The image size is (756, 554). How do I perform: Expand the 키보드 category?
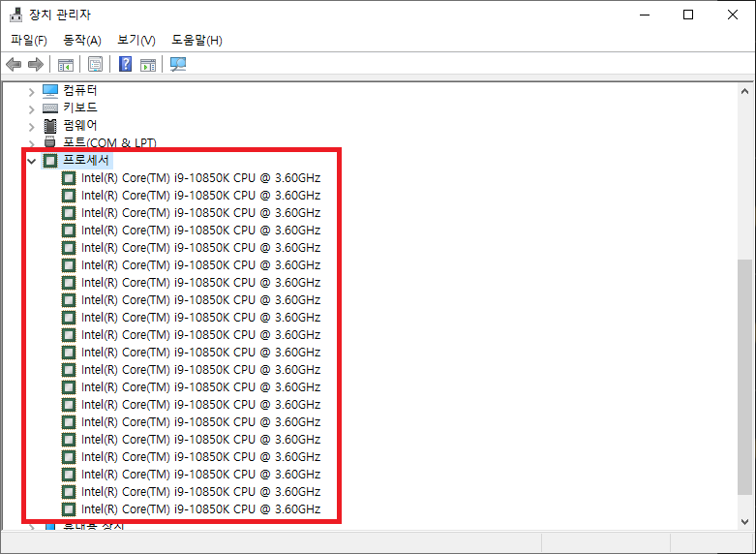point(31,109)
